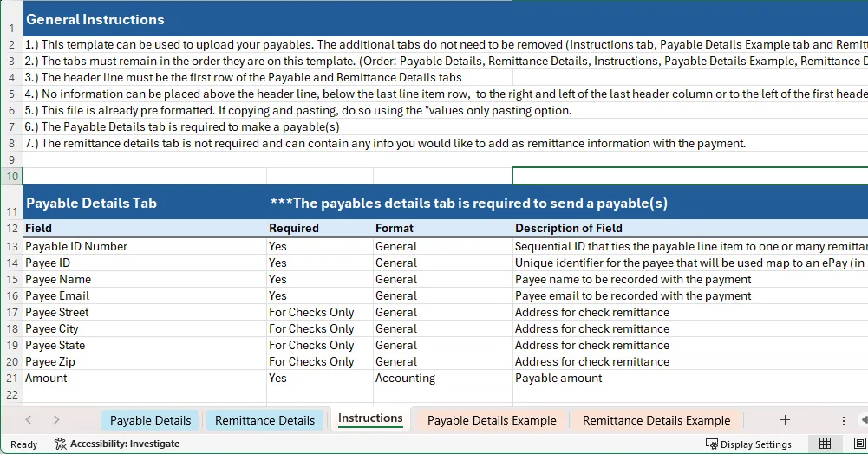
Task: Open the Remittance Details Example tab
Action: (x=656, y=420)
